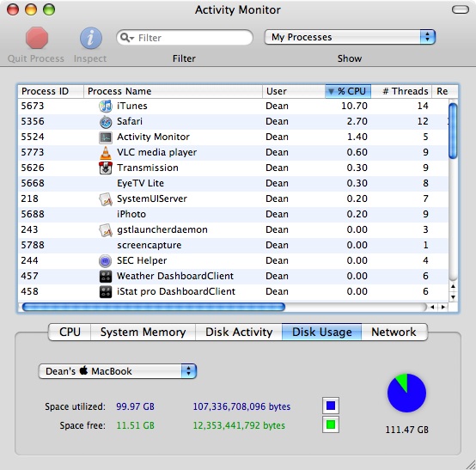This screenshot has height=470, width=476.
Task: Click the horizontal scrollbar thumb
Action: 154,307
